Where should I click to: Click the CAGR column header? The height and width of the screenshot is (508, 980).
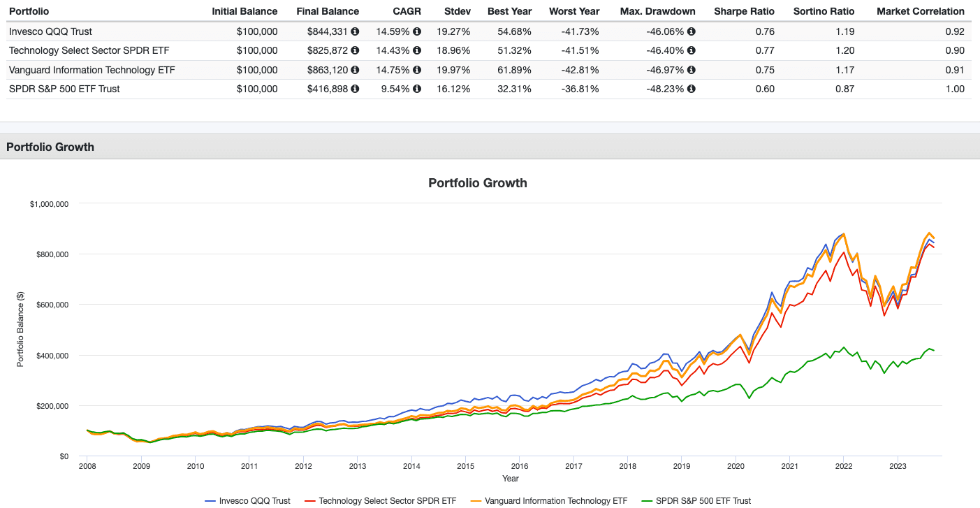coord(408,11)
